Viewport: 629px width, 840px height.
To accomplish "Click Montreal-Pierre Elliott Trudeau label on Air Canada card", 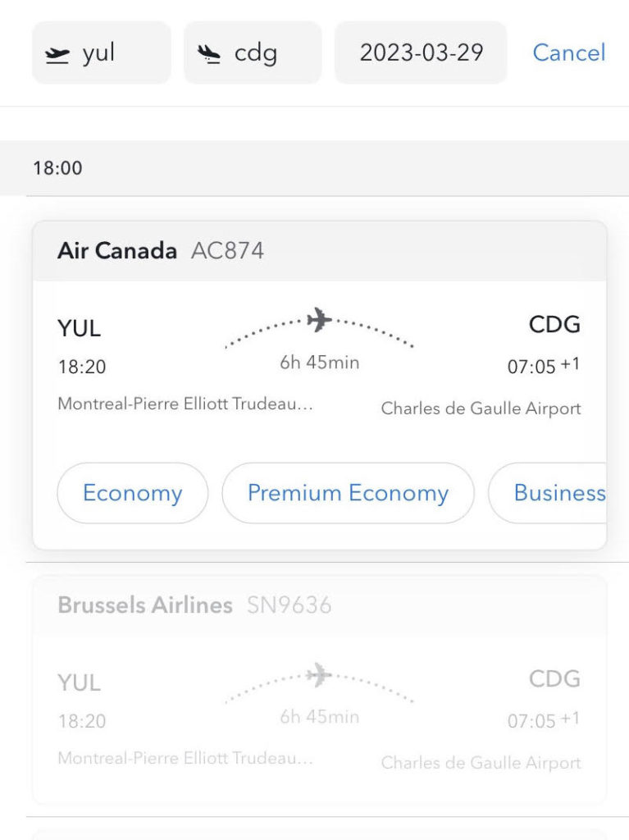I will (x=185, y=404).
